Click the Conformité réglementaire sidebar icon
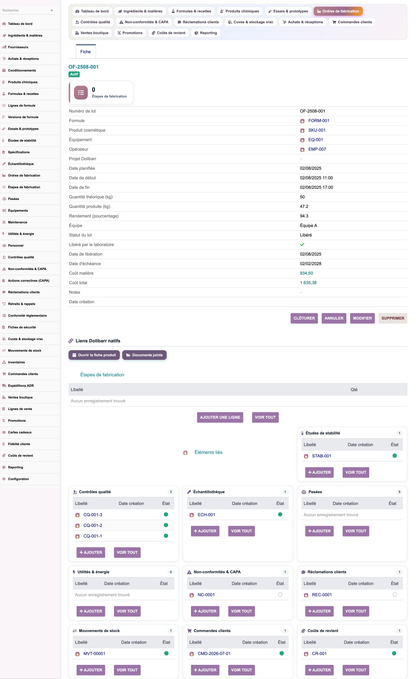The height and width of the screenshot is (679, 416). tap(4, 316)
